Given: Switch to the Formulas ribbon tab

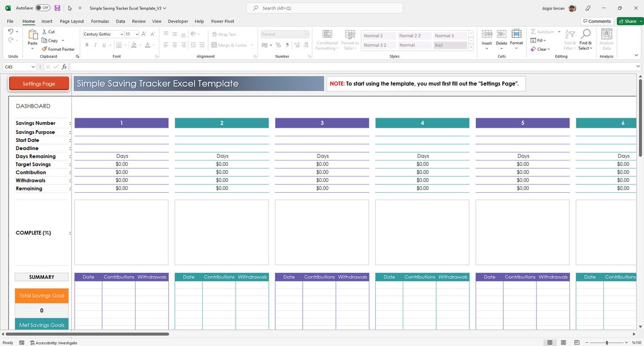Looking at the screenshot, I should click(100, 21).
